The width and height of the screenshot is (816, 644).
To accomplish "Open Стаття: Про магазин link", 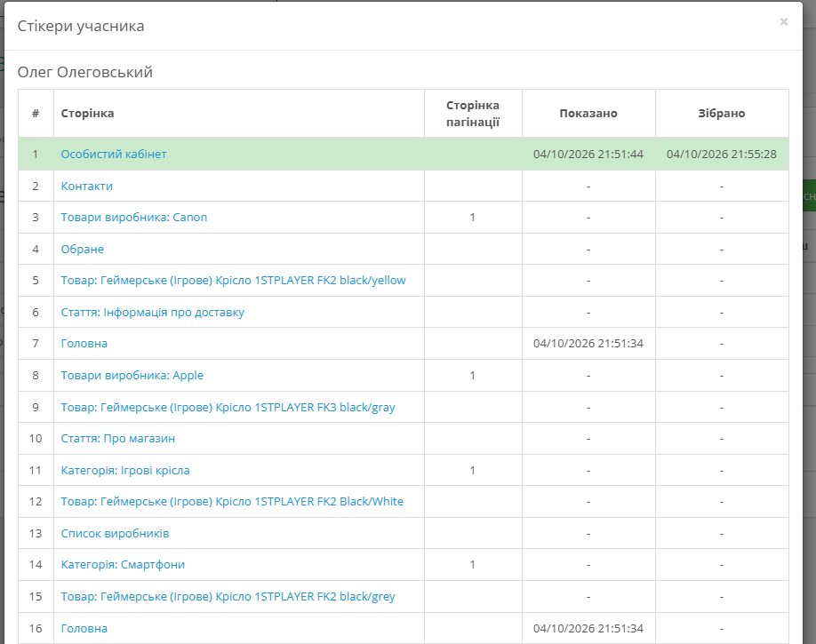I will (117, 439).
